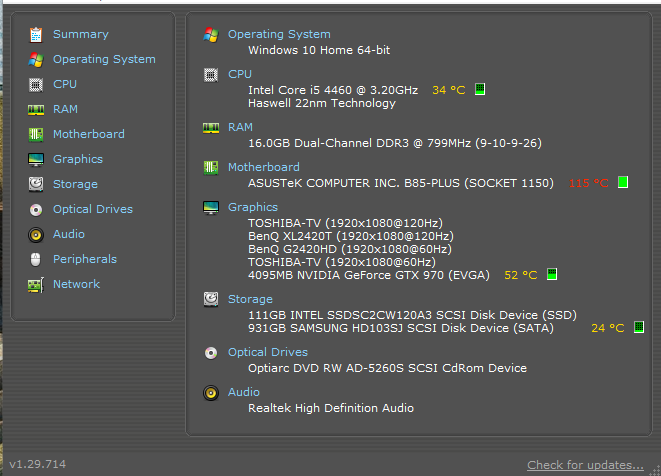Click the CPU chip icon in sidebar
This screenshot has width=661, height=476.
[36, 85]
